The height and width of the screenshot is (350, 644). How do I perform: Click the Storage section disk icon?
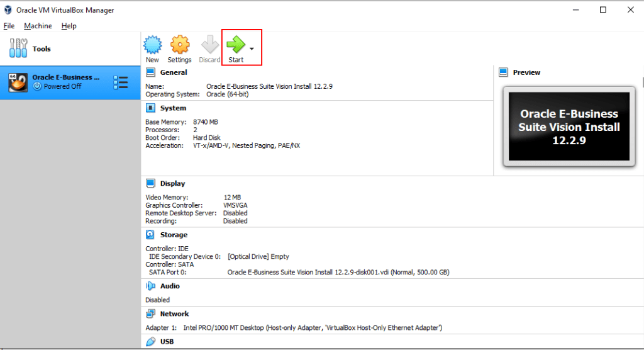(151, 235)
